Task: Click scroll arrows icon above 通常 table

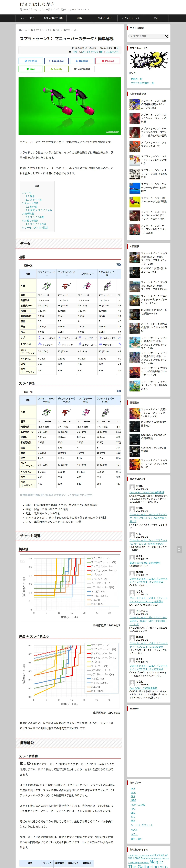Action: tap(118, 265)
